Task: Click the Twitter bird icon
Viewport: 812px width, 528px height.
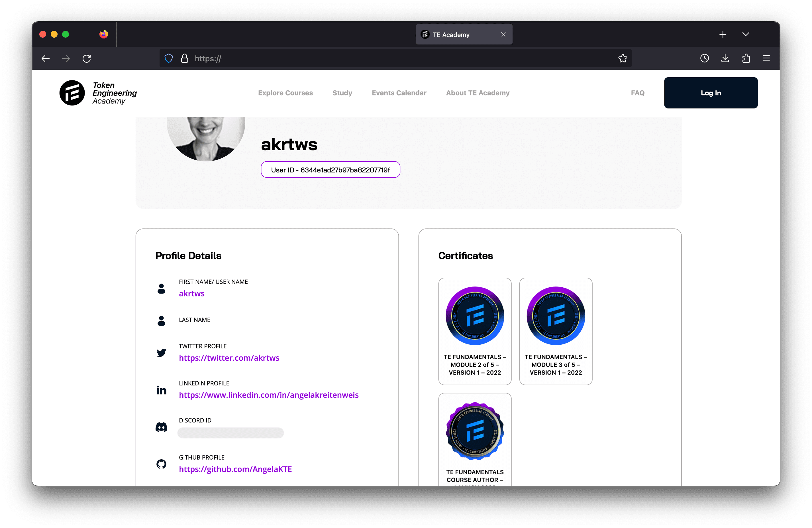Action: click(161, 353)
